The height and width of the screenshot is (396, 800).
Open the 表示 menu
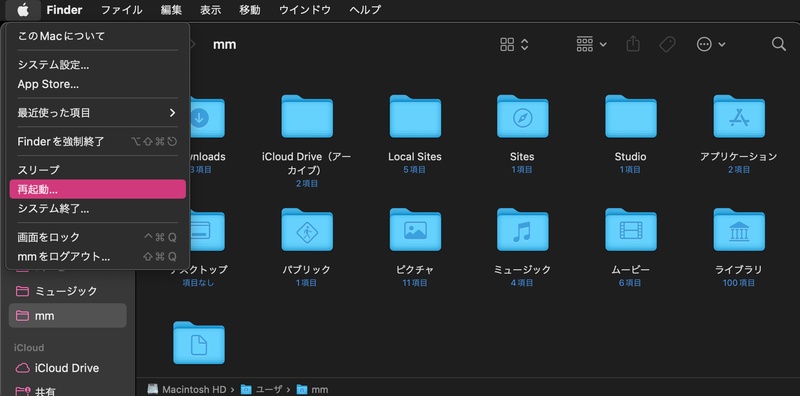point(210,10)
